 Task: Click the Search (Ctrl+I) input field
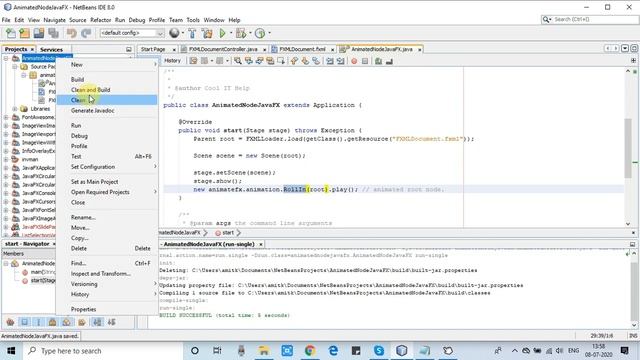coord(595,19)
